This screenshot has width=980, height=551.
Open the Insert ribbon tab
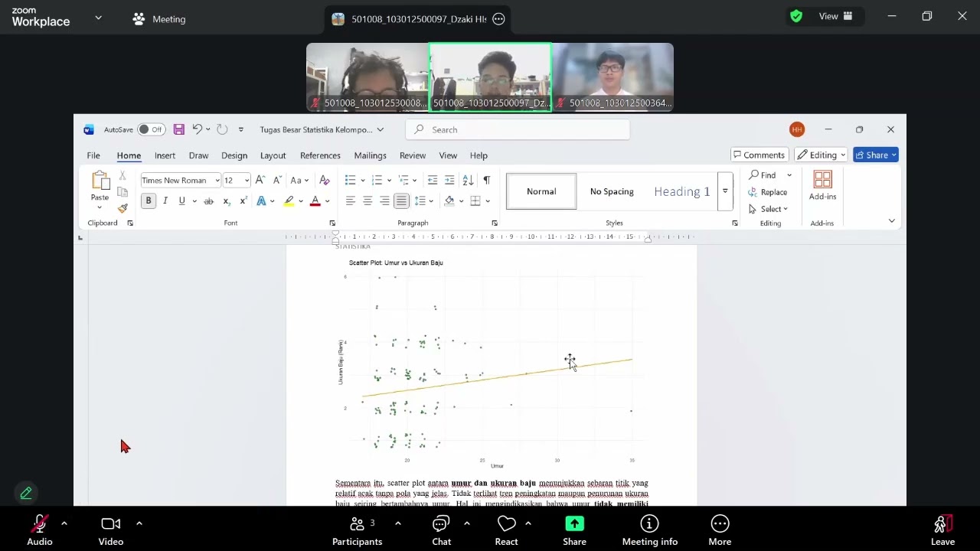coord(165,155)
